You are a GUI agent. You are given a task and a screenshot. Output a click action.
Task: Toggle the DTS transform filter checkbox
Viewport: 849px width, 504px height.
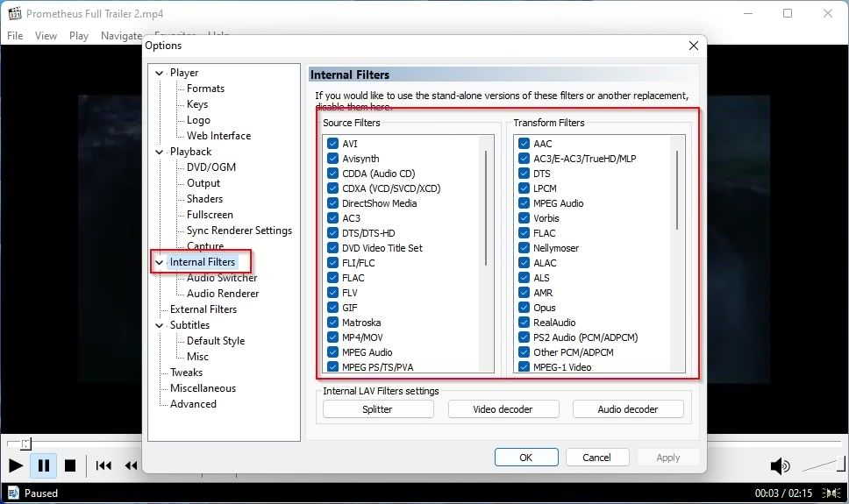(524, 174)
